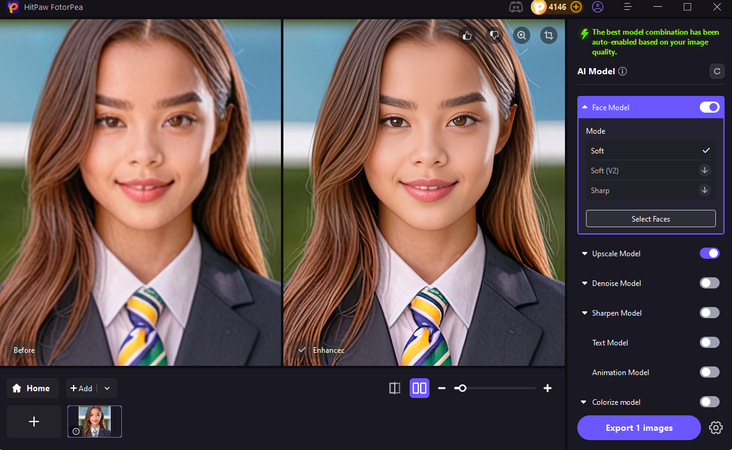Collapse the Face Model section
This screenshot has height=450, width=732.
pyautogui.click(x=585, y=107)
